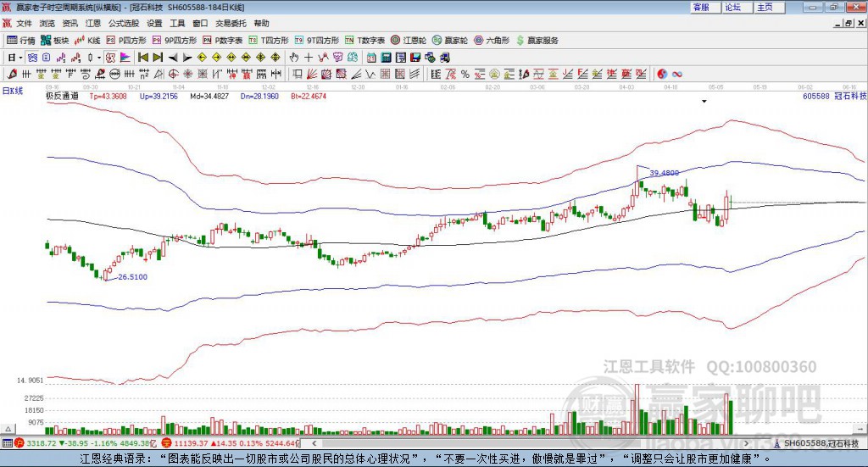The image size is (868, 467).
Task: Open the 江恩 menu
Action: click(93, 23)
